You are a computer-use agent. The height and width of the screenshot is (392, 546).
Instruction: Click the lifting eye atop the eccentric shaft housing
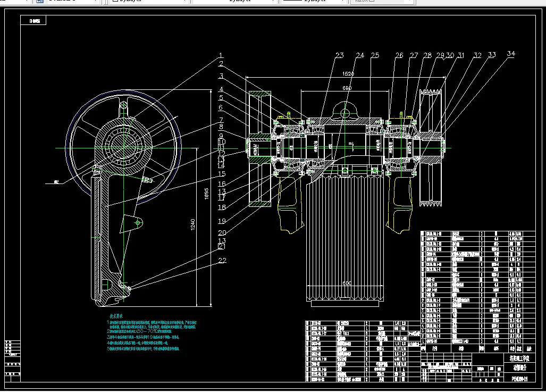[345, 112]
